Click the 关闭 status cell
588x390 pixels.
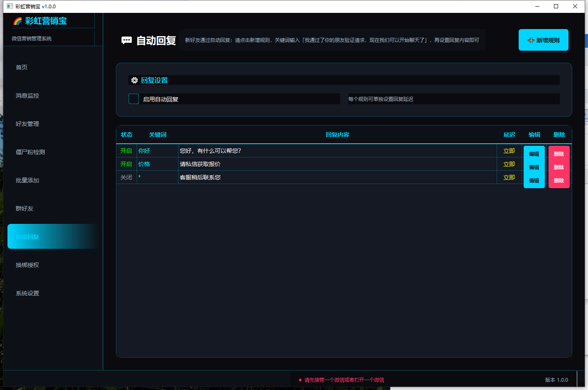click(x=127, y=177)
